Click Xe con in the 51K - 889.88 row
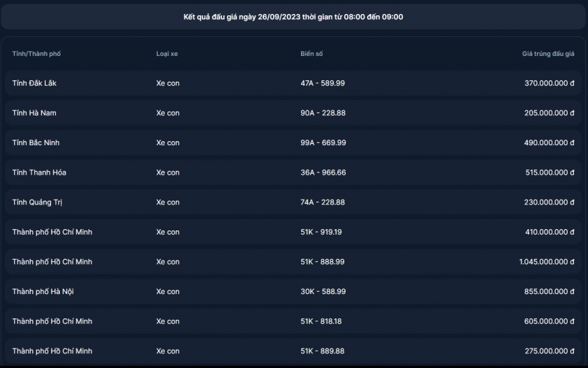This screenshot has height=368, width=588. tap(168, 351)
